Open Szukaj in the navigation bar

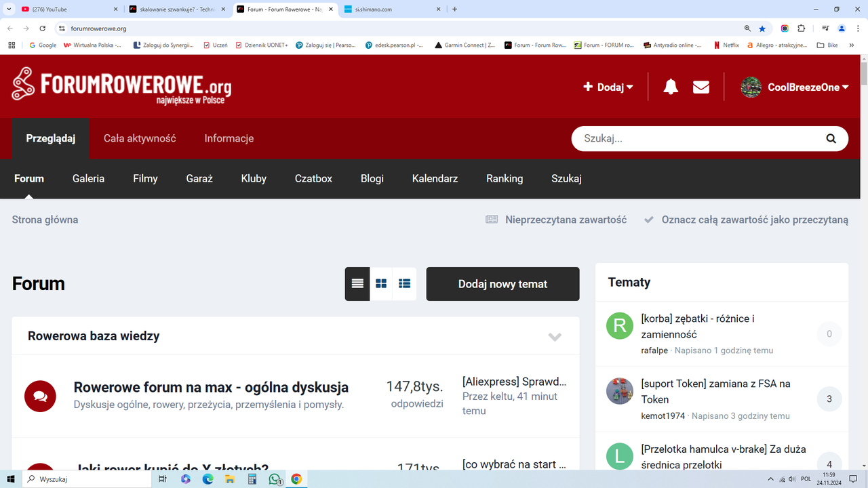click(566, 178)
